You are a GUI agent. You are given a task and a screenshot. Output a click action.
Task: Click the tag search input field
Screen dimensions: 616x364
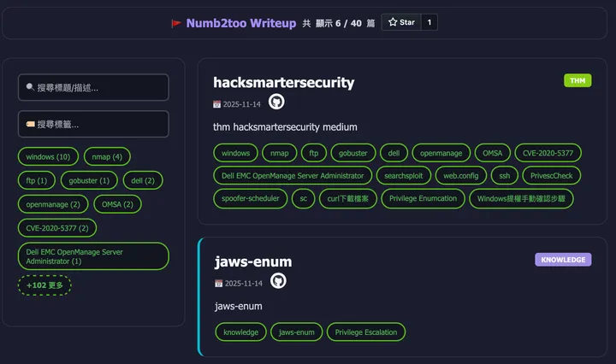point(93,124)
